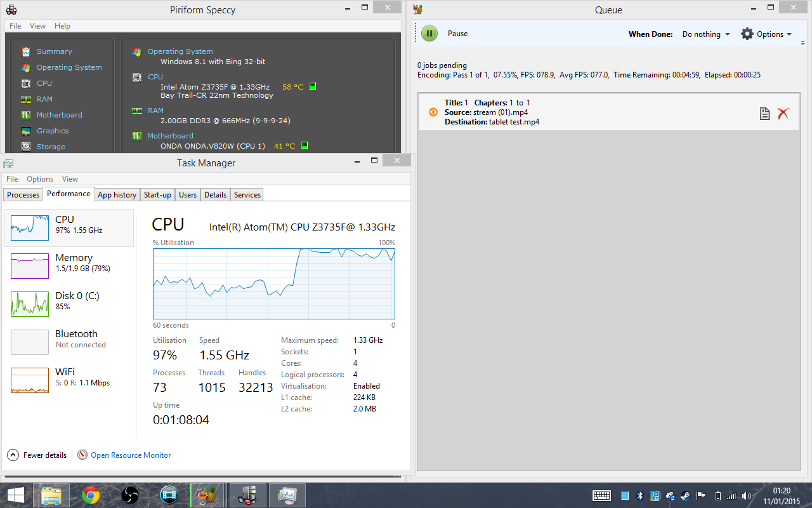The image size is (812, 508).
Task: Collapse Task Manager with Fewer details
Action: pyautogui.click(x=37, y=455)
